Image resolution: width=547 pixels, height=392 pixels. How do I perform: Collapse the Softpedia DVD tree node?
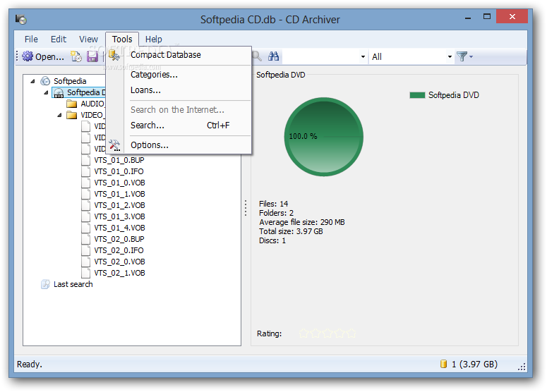(x=46, y=92)
